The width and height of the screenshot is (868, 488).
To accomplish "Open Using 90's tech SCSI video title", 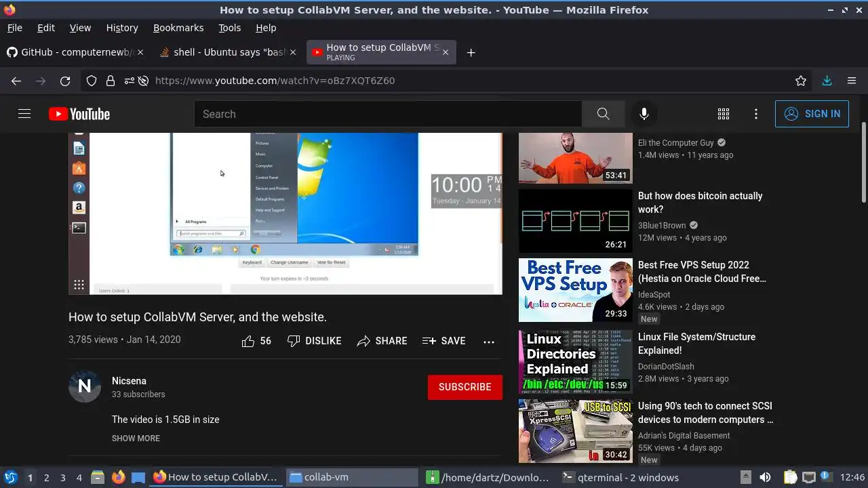I will 705,413.
